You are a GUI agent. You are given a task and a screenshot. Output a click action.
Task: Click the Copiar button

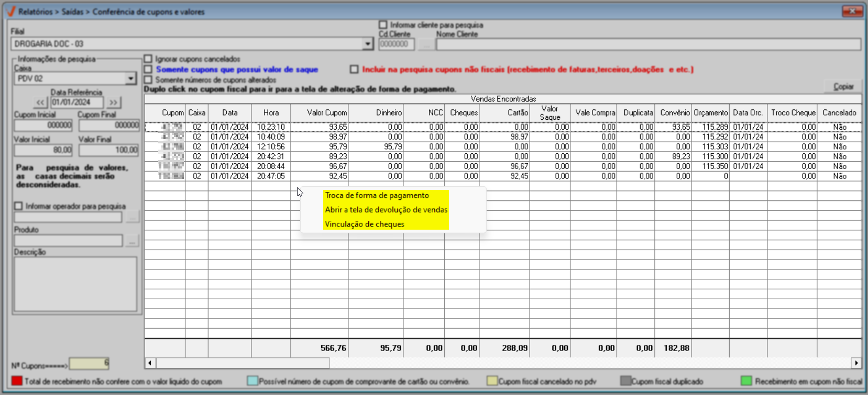[x=843, y=86]
